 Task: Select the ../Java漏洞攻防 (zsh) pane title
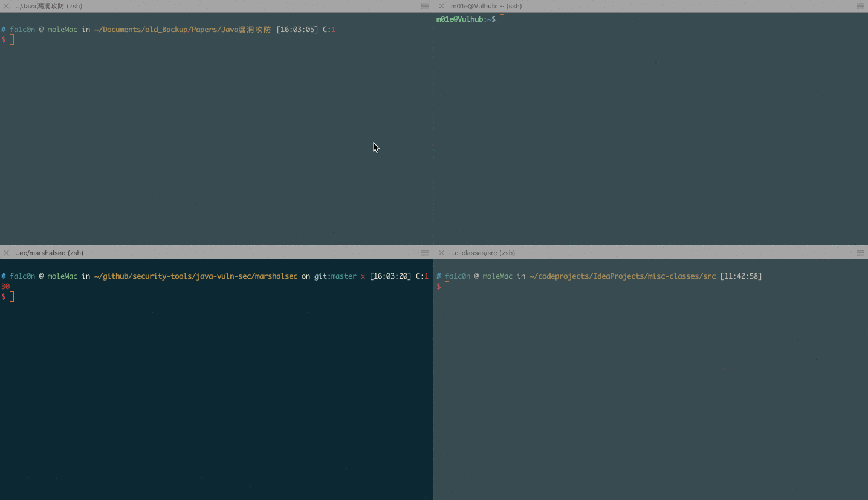[x=49, y=6]
